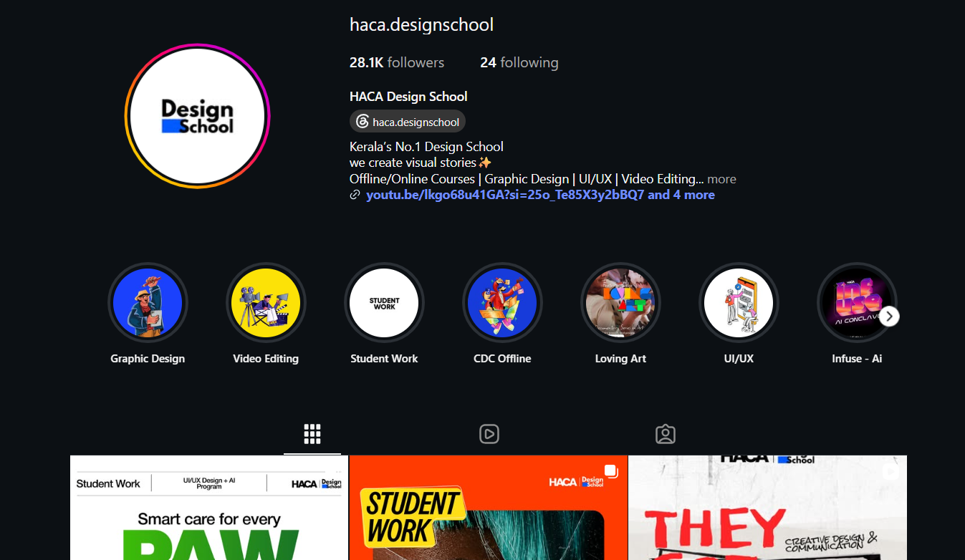Click the 'we create visual stories' bio line
The width and height of the screenshot is (965, 560).
click(421, 163)
